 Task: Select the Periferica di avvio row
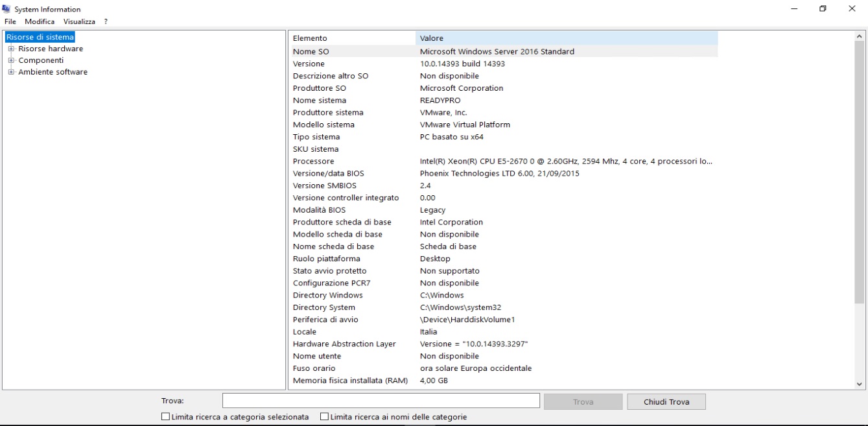coord(503,320)
